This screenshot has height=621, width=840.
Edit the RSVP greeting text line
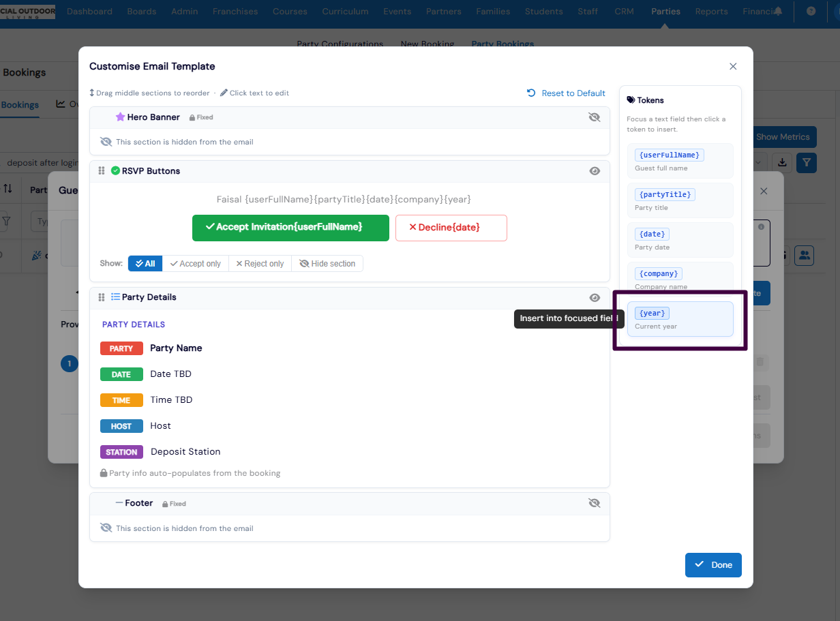(x=344, y=199)
